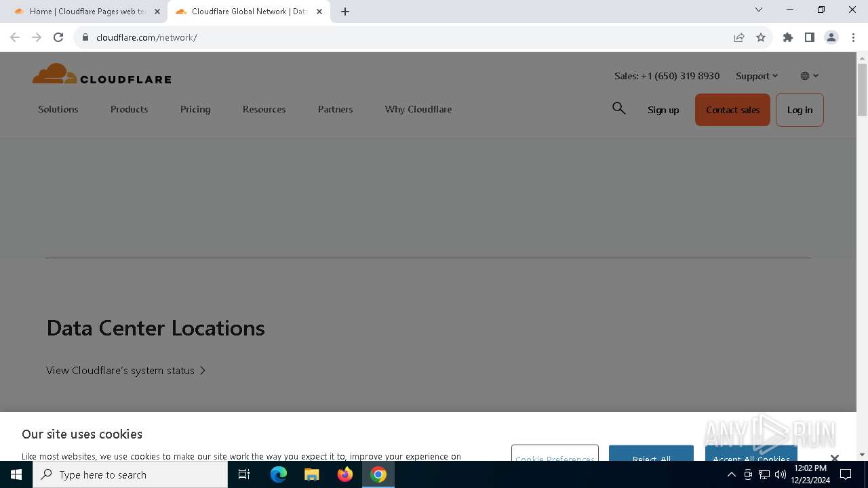Open the language globe selector
The width and height of the screenshot is (868, 488).
810,76
